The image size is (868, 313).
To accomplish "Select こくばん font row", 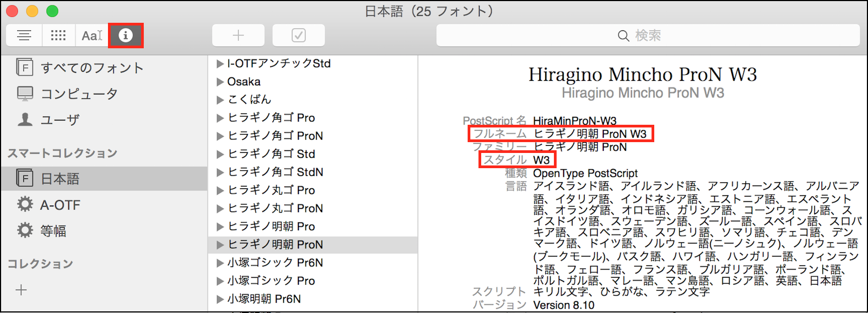I will [313, 99].
